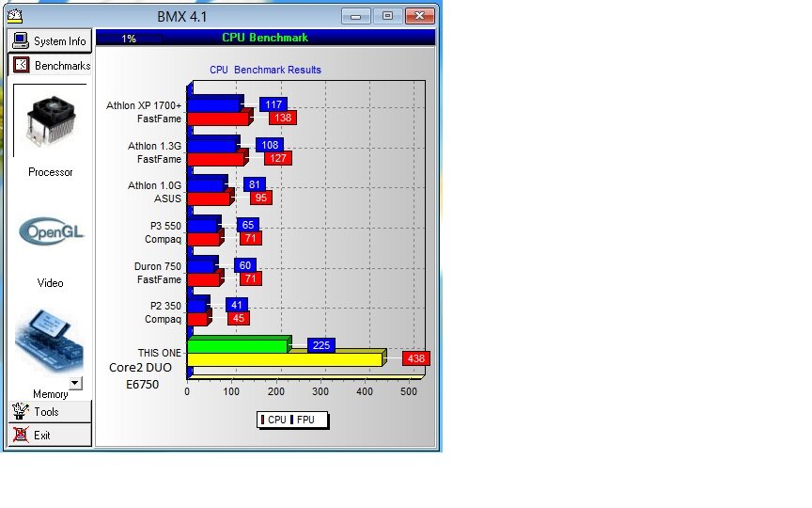The width and height of the screenshot is (812, 508).
Task: Click the Tools wrench icon
Action: (21, 411)
